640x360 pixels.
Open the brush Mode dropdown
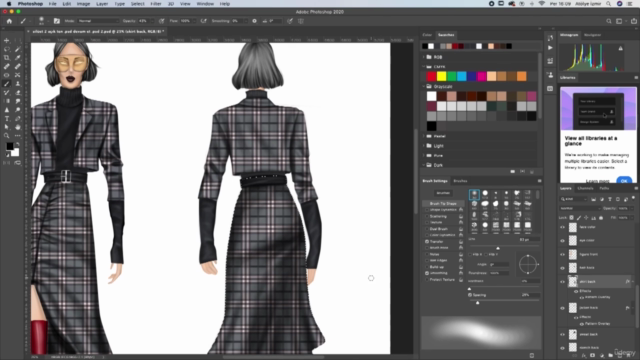click(98, 21)
